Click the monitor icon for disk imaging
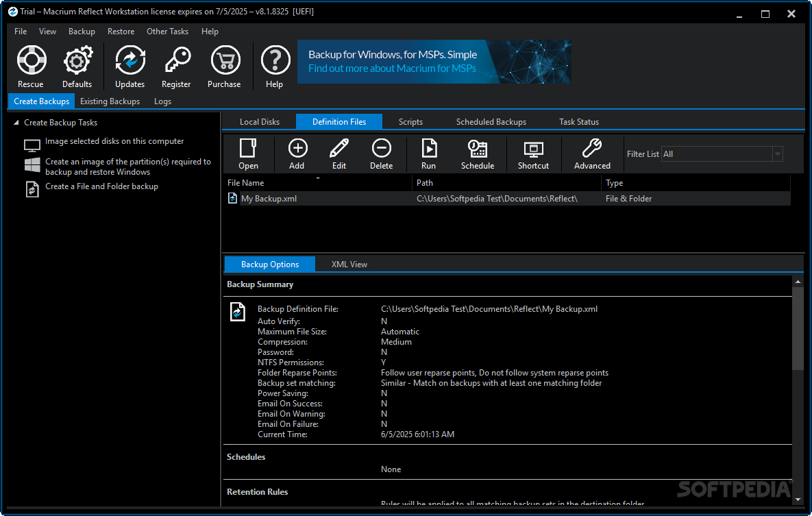812x516 pixels. (32, 145)
